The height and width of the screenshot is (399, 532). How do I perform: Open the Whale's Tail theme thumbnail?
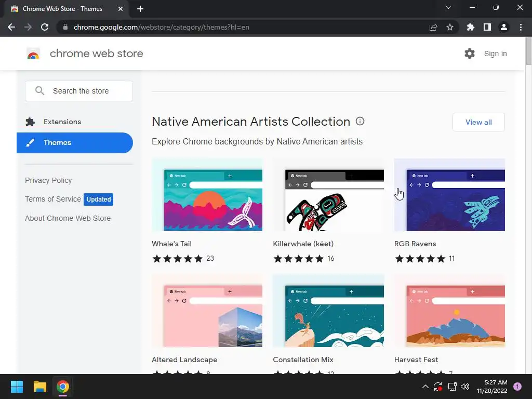point(207,195)
